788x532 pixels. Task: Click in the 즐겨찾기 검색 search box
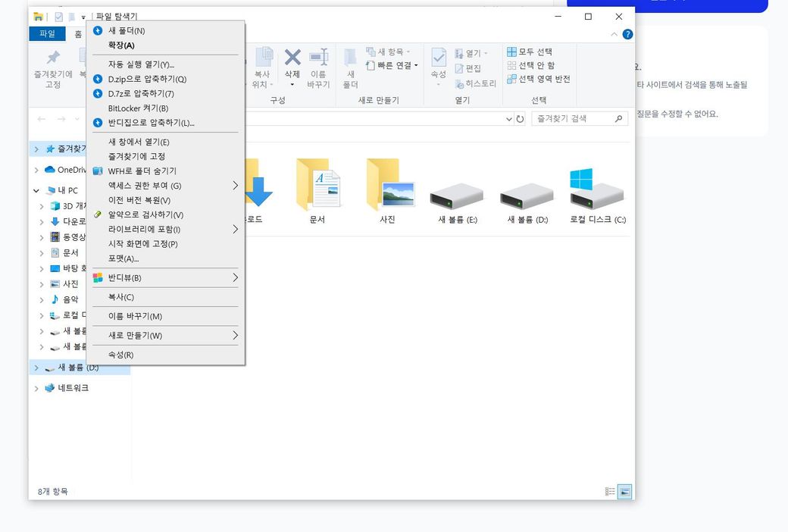pos(572,119)
